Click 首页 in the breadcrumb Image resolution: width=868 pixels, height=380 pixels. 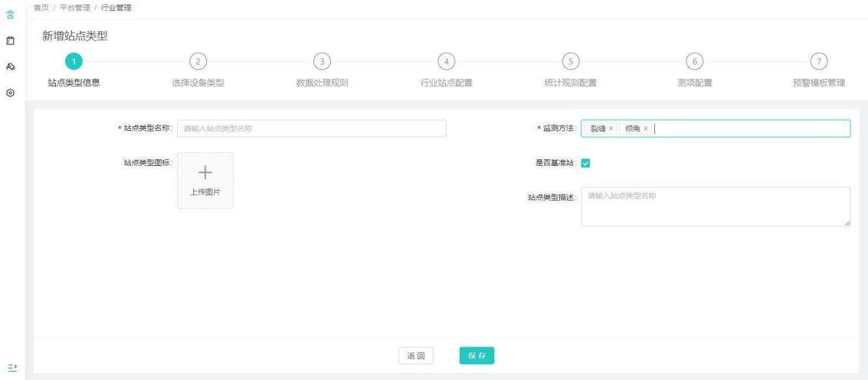point(41,7)
